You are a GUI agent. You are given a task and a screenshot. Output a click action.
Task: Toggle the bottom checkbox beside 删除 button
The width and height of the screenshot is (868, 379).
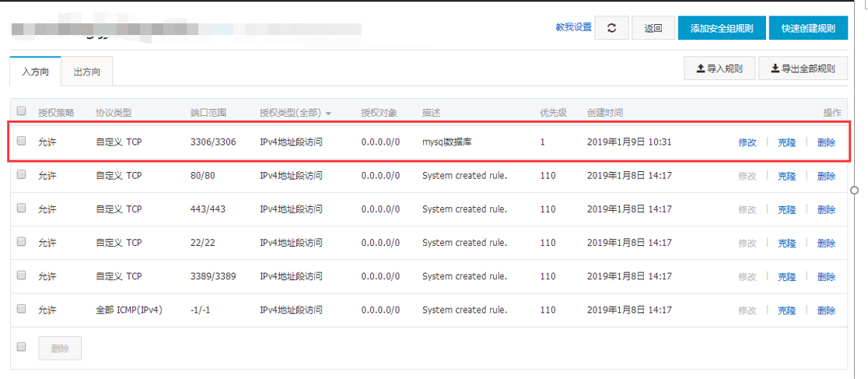[x=22, y=347]
